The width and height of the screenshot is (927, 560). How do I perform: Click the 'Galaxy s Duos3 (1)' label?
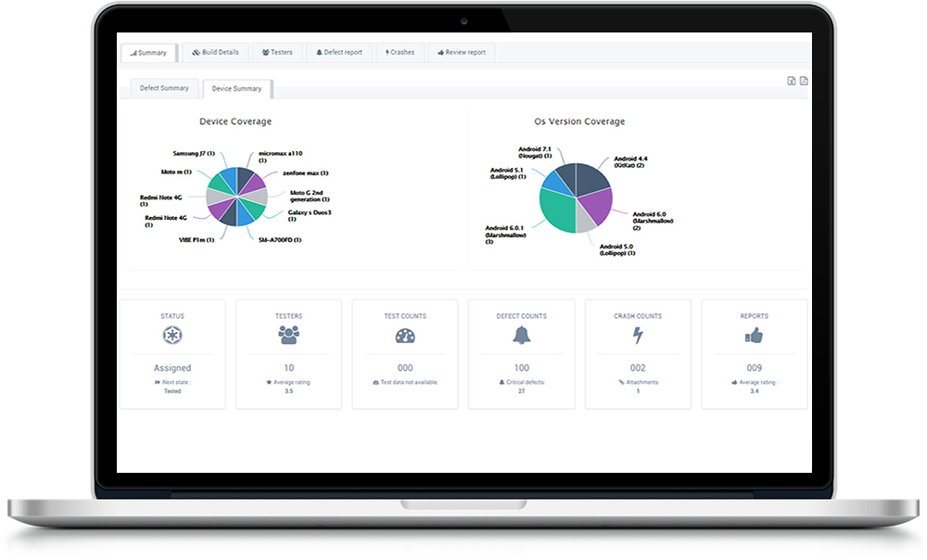(x=310, y=216)
